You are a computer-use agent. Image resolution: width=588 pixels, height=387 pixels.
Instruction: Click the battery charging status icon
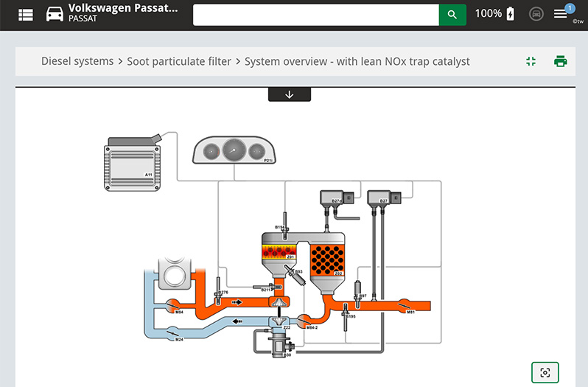511,14
